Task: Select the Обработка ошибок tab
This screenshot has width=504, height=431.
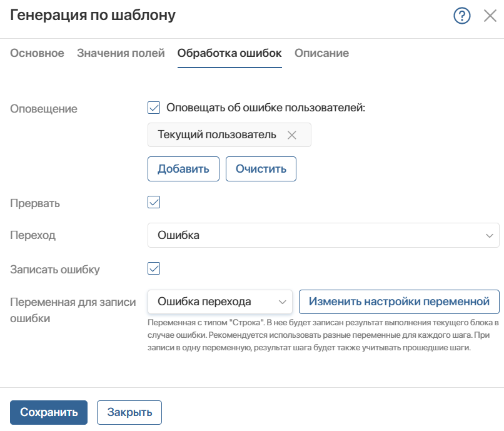Action: [x=229, y=53]
